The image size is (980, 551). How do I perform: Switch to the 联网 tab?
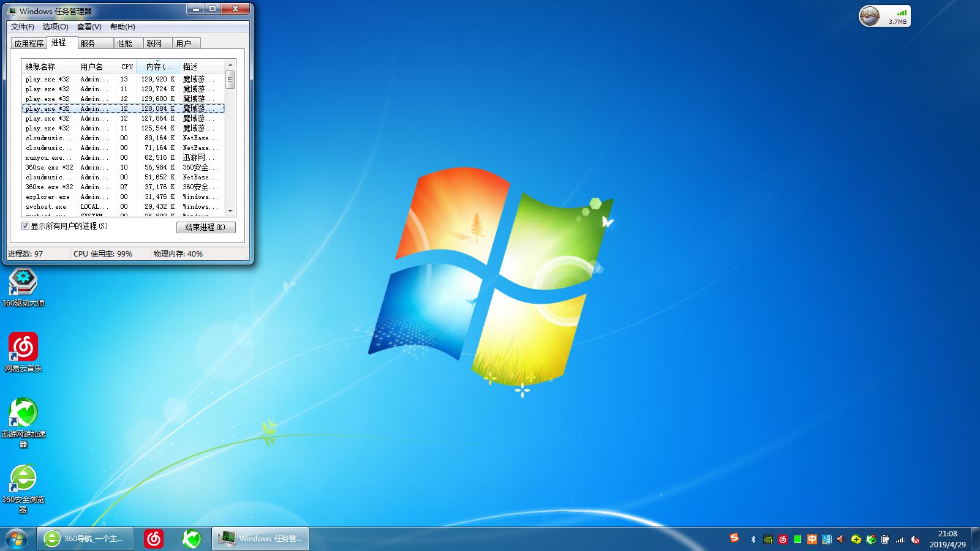[158, 43]
